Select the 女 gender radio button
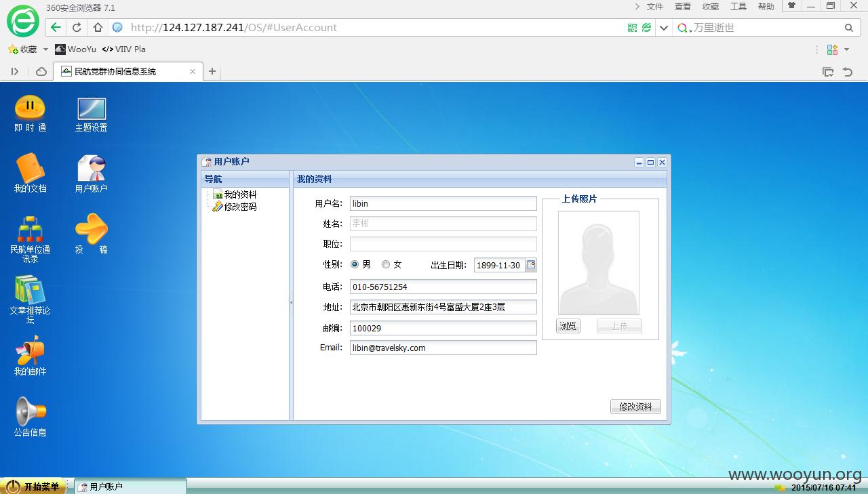Viewport: 868px width, 494px height. (386, 265)
